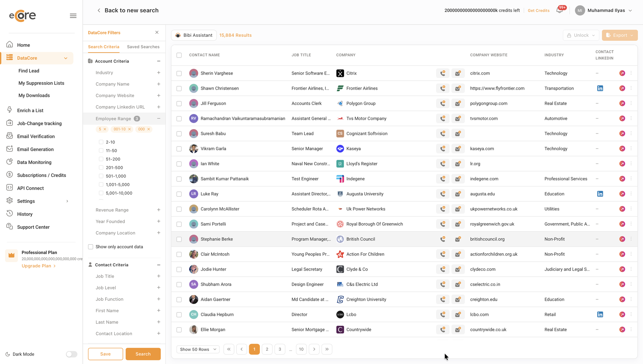The image size is (643, 364).
Task: Expand the Company Name filter
Action: tap(159, 84)
